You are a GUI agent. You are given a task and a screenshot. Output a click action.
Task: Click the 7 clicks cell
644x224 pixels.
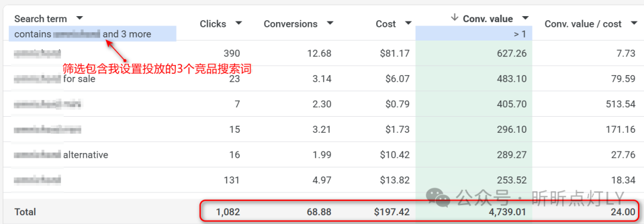(238, 104)
